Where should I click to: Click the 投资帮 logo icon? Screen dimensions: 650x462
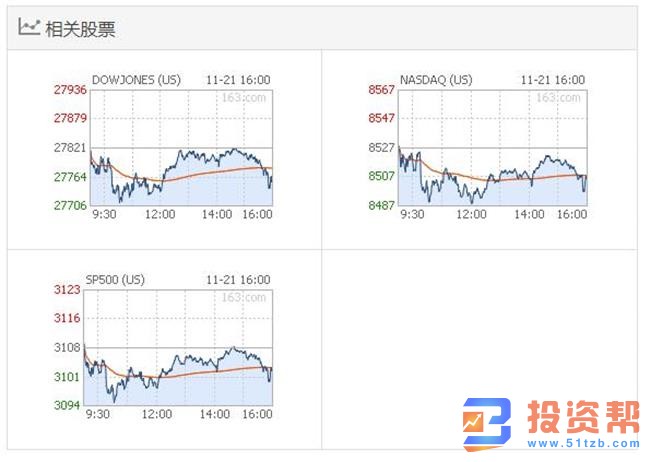pyautogui.click(x=487, y=423)
